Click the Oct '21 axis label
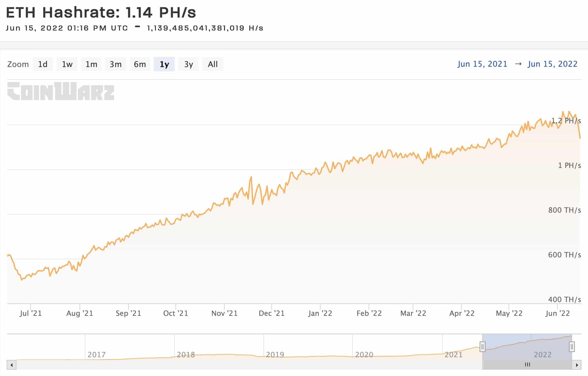 pos(176,313)
